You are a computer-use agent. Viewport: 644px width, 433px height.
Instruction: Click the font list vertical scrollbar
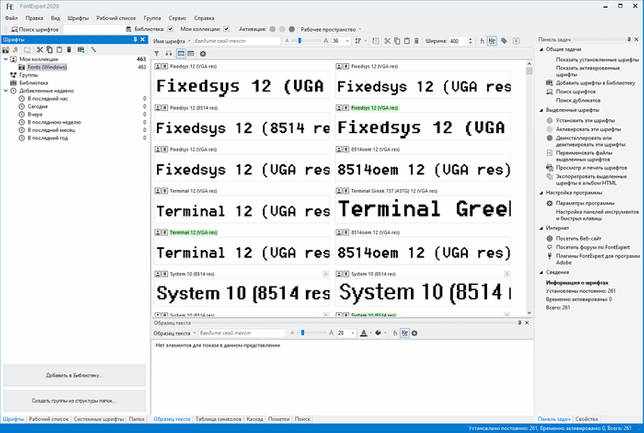(529, 188)
